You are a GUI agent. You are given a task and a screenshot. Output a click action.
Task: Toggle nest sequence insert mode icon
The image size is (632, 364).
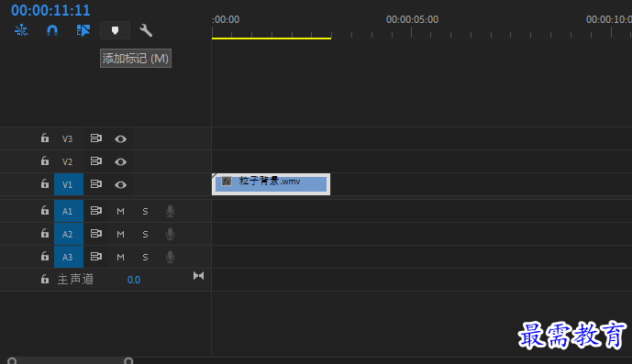21,30
